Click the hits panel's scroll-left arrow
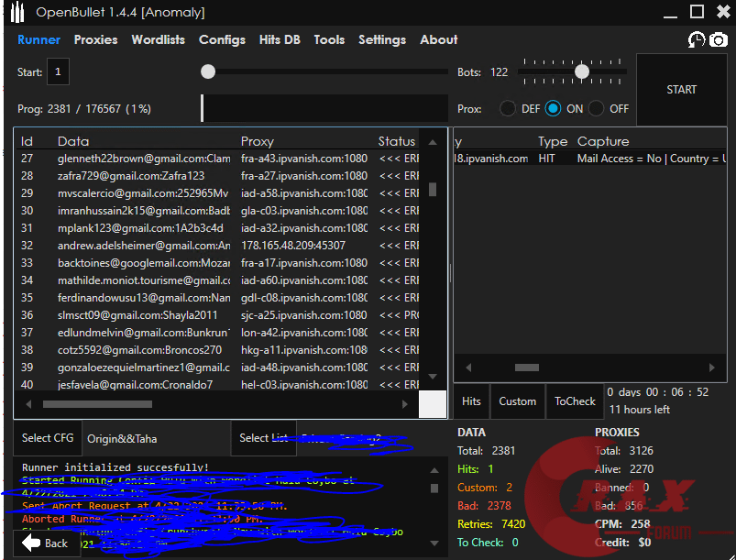 point(467,368)
